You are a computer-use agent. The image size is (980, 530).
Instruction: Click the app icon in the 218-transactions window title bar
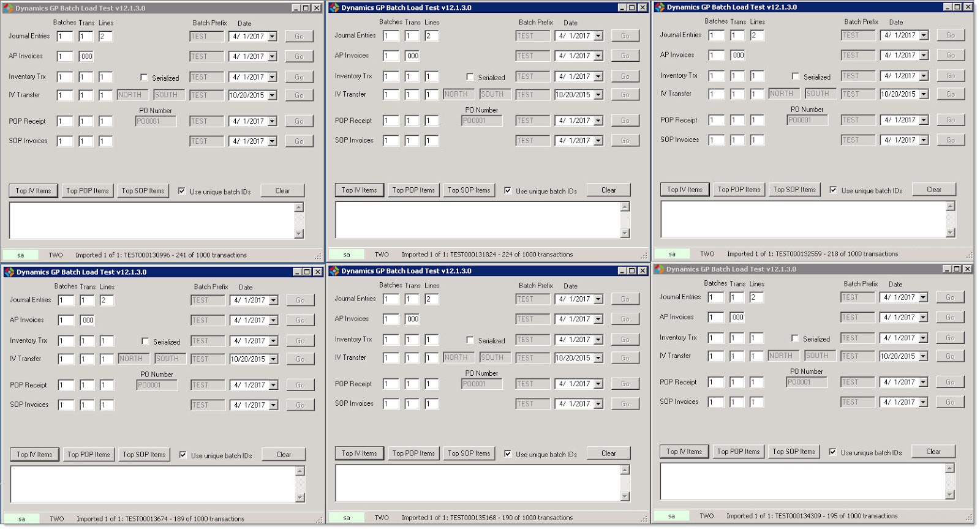coord(660,7)
